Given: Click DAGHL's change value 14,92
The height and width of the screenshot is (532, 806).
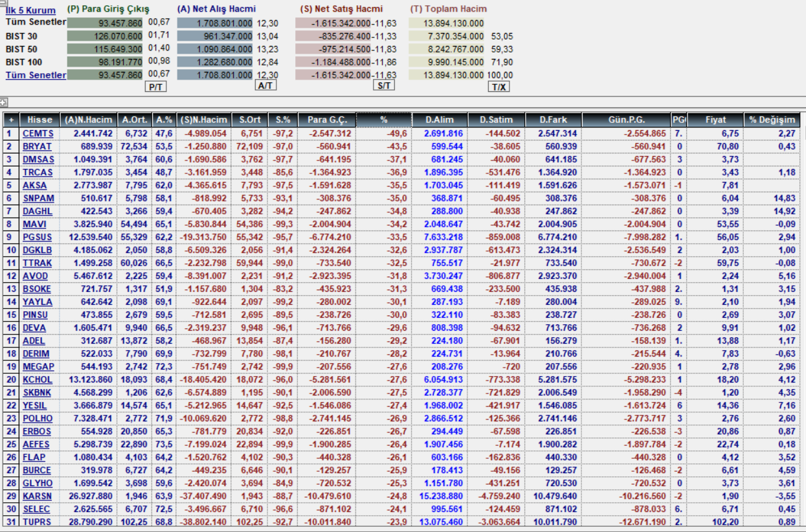Looking at the screenshot, I should coord(786,211).
